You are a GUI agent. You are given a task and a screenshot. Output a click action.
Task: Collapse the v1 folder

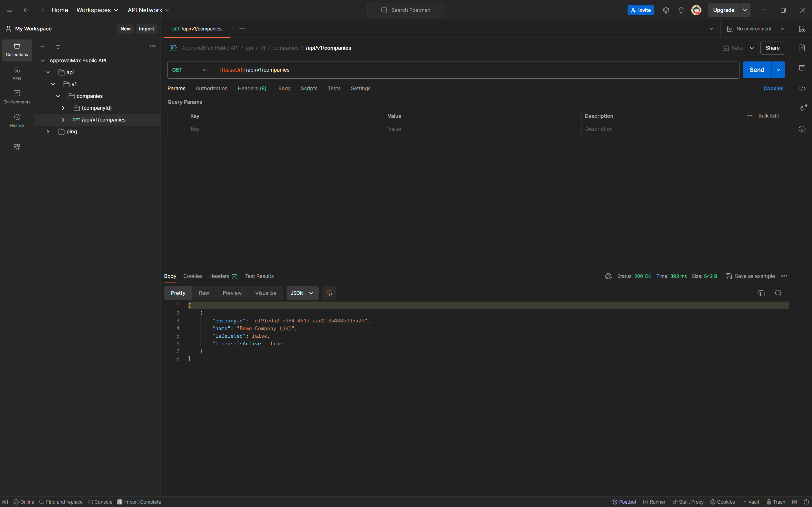(x=53, y=84)
